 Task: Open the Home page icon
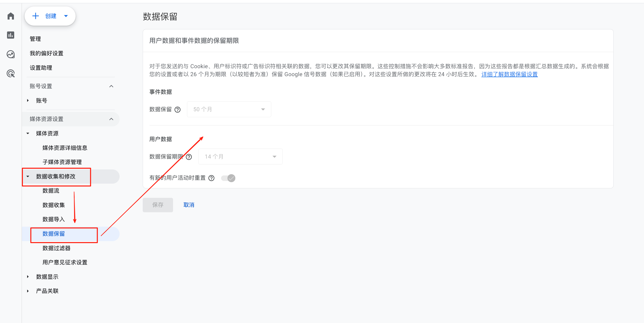10,16
